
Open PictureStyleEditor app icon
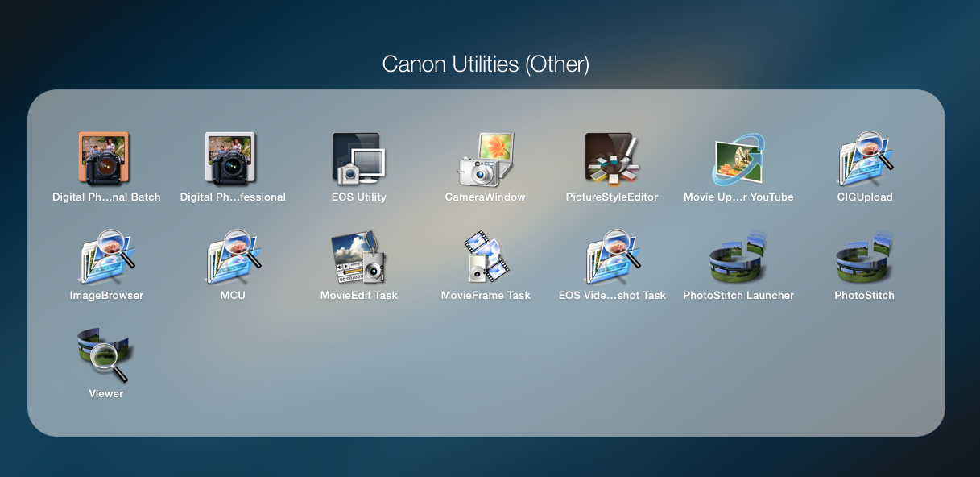(x=611, y=159)
